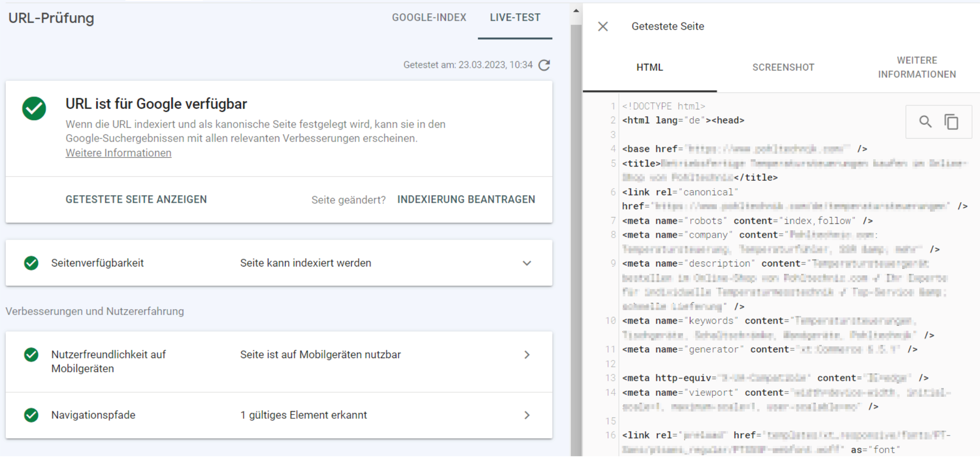Image resolution: width=980 pixels, height=461 pixels.
Task: Click the Verbesserungen und Nutzererfahrung heading
Action: coord(95,312)
